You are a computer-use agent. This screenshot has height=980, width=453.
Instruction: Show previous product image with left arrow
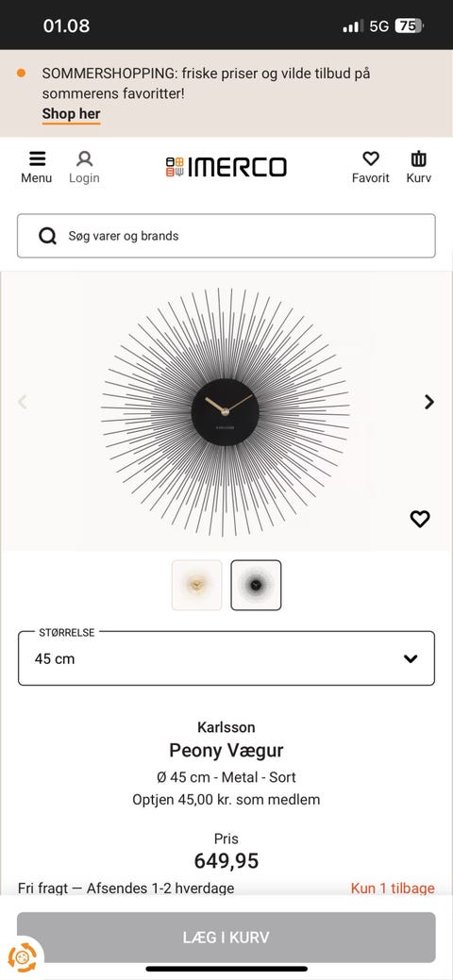[x=23, y=402]
